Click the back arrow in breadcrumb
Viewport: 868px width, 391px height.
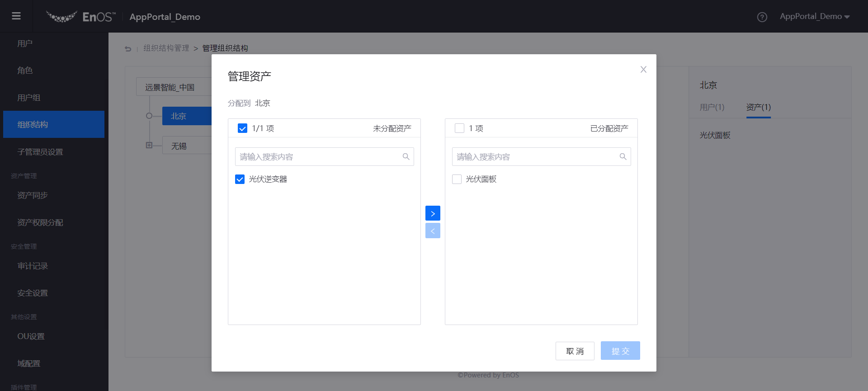(x=128, y=49)
